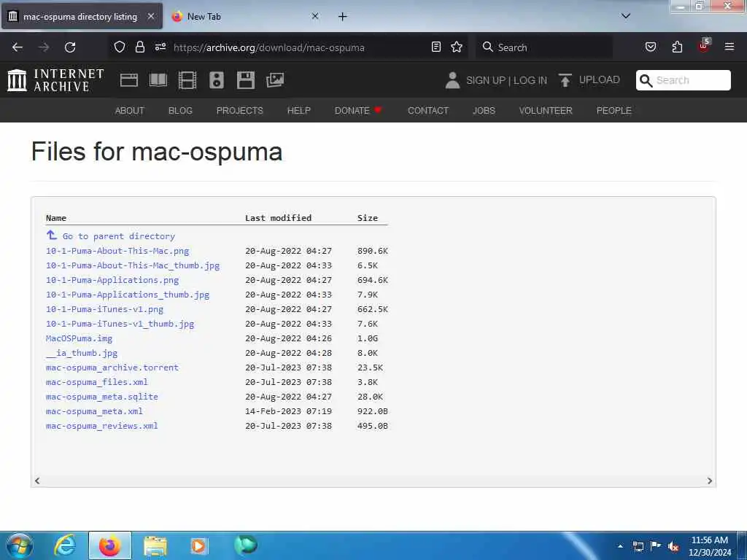Open the Internet Archive logo home link
747x560 pixels.
tap(55, 80)
